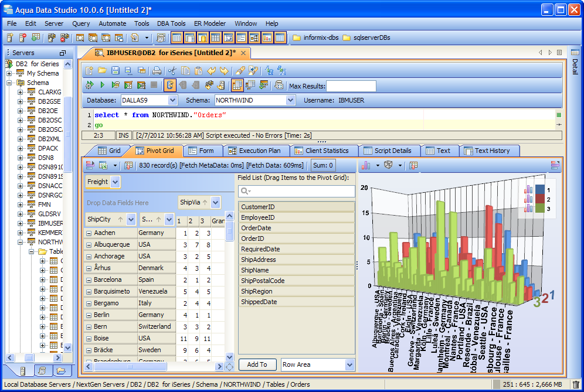Click the Register Server icon in the main toolbar
Viewport: 584px width, 392px height.
10,38
